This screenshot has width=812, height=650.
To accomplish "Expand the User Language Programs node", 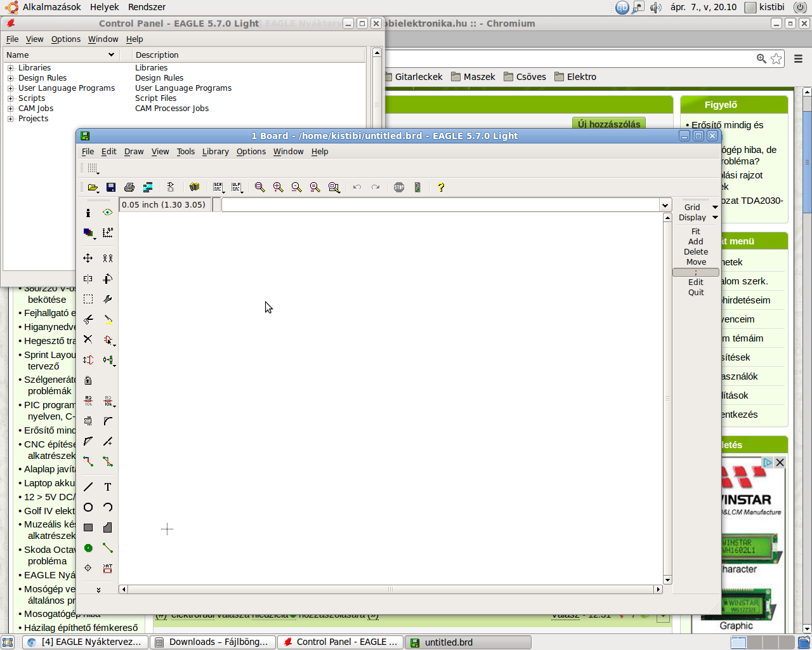I will 10,88.
